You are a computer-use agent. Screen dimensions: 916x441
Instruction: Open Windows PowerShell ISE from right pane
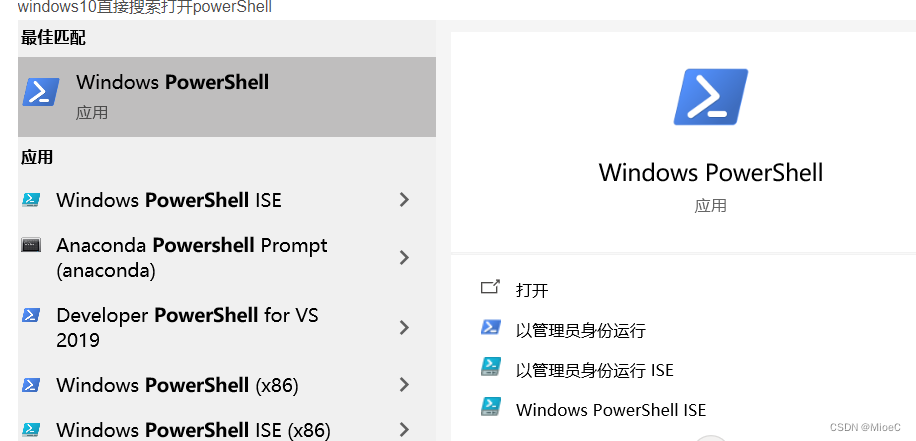tap(611, 409)
